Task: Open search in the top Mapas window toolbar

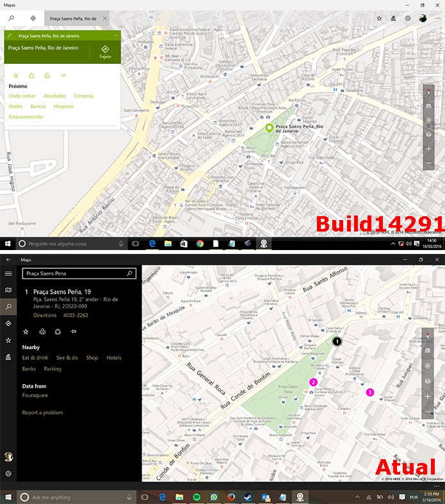Action: [x=12, y=19]
